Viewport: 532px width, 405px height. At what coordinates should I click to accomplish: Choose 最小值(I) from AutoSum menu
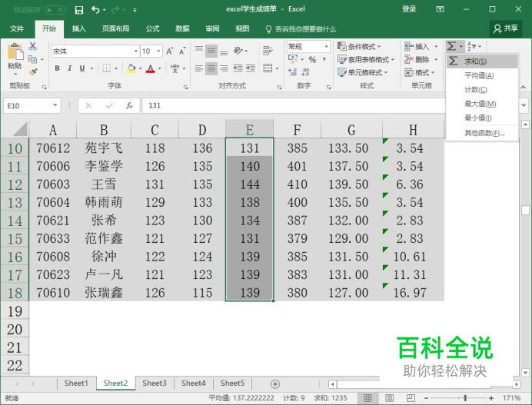[x=482, y=118]
